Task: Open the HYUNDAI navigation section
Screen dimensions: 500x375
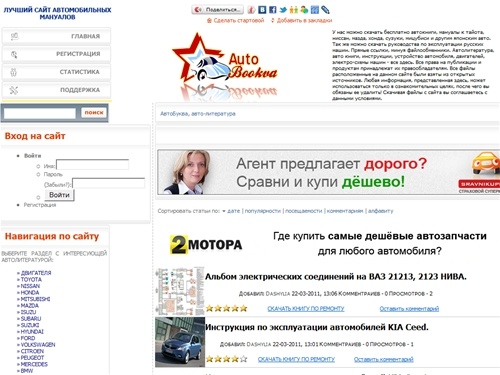Action: 32,332
